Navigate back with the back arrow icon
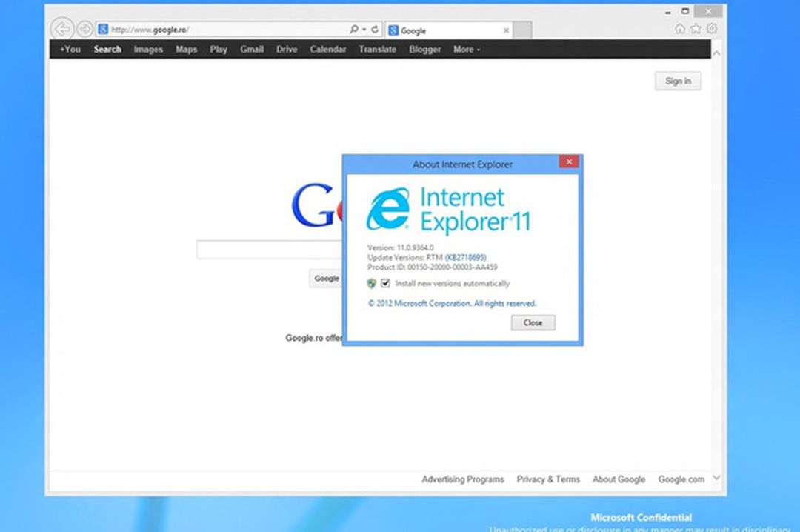Image resolution: width=800 pixels, height=532 pixels. [62, 28]
